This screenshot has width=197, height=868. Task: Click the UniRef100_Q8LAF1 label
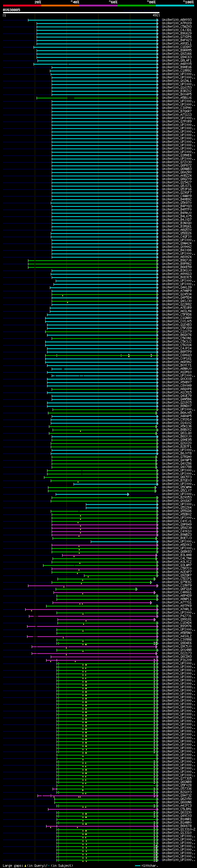point(177,60)
